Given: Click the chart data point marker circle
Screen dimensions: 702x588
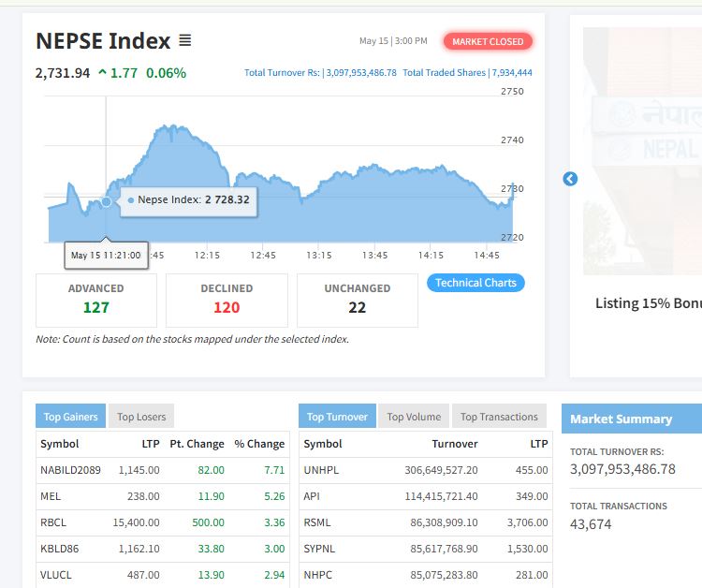Looking at the screenshot, I should pos(106,201).
